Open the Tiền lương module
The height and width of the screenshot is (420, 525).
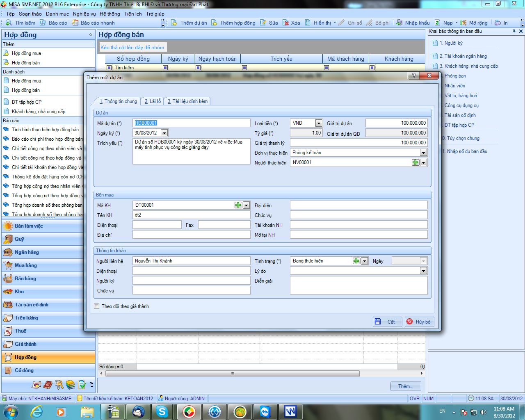click(48, 318)
